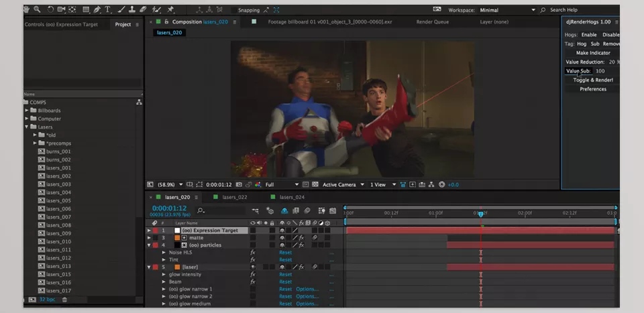The image size is (644, 313).
Task: Open the Graph Editor icon
Action: (x=333, y=211)
